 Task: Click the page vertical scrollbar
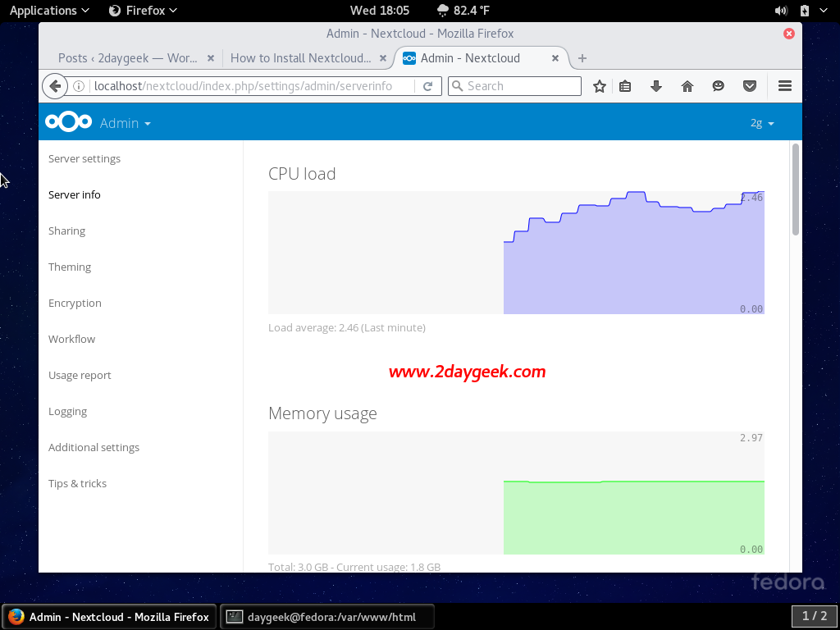(796, 189)
